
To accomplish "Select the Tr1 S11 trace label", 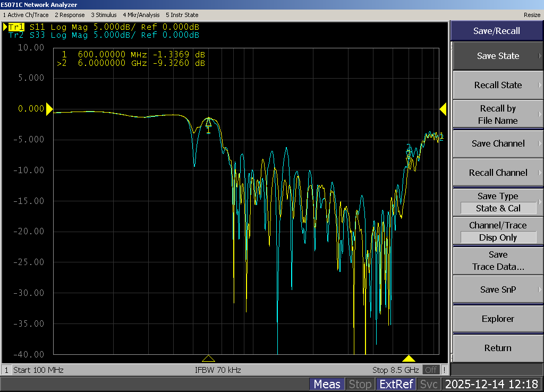I will click(104, 27).
